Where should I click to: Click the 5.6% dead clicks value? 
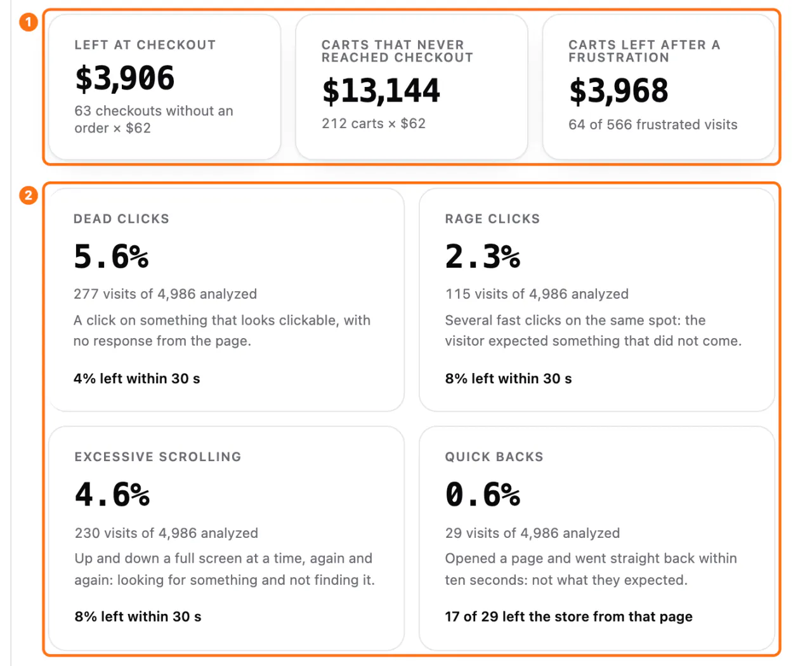111,257
